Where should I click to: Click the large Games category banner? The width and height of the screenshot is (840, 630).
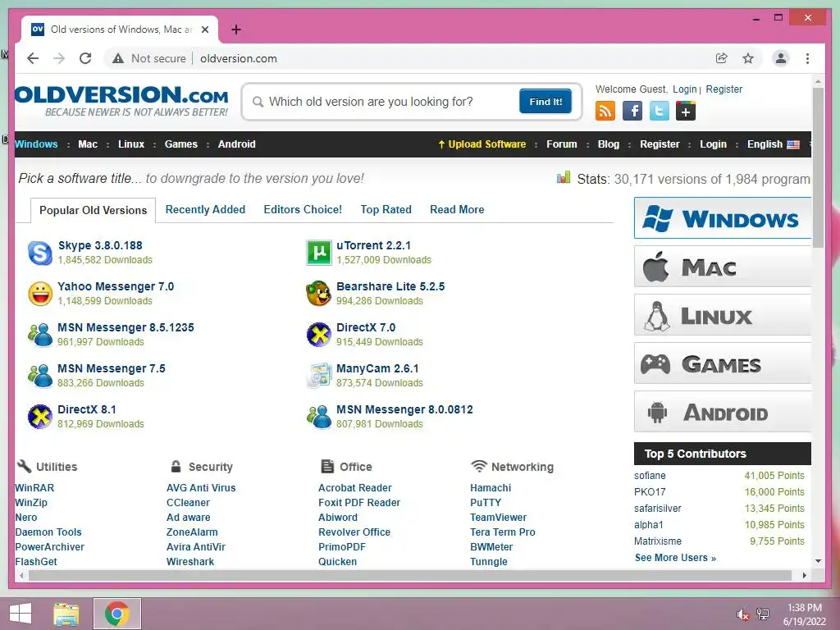pos(723,363)
